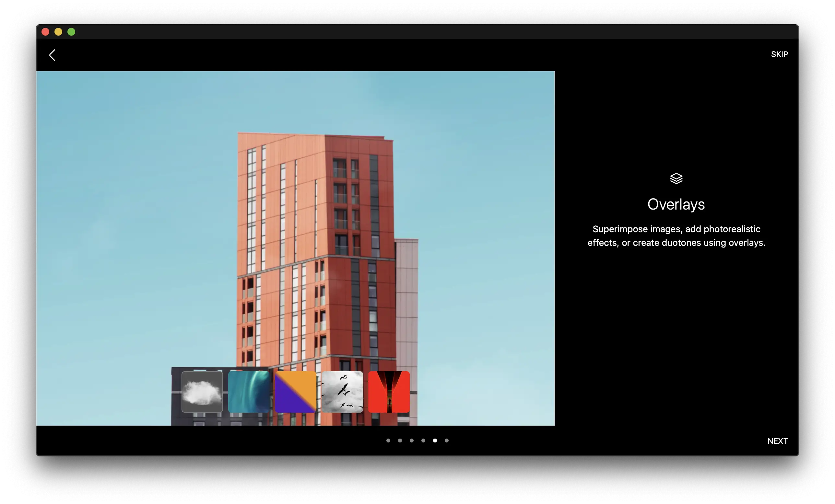Select the fourth page indicator dot
This screenshot has height=504, width=835.
point(423,440)
